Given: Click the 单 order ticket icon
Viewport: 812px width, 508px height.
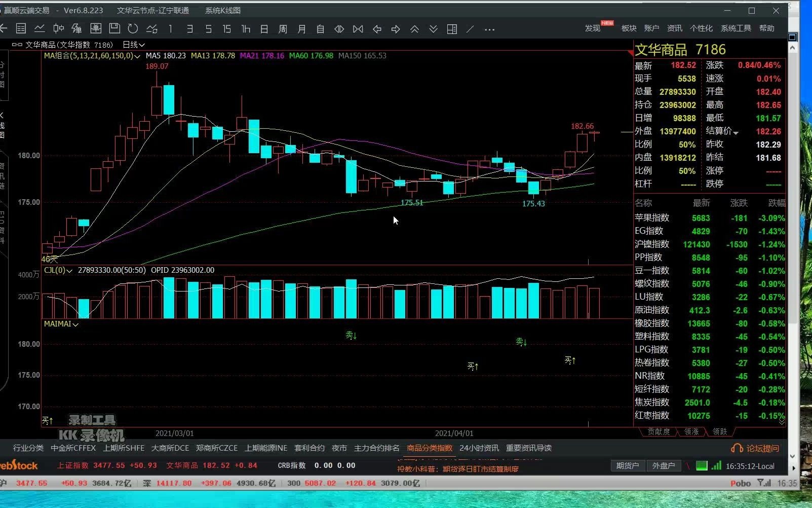Looking at the screenshot, I should click(x=96, y=29).
